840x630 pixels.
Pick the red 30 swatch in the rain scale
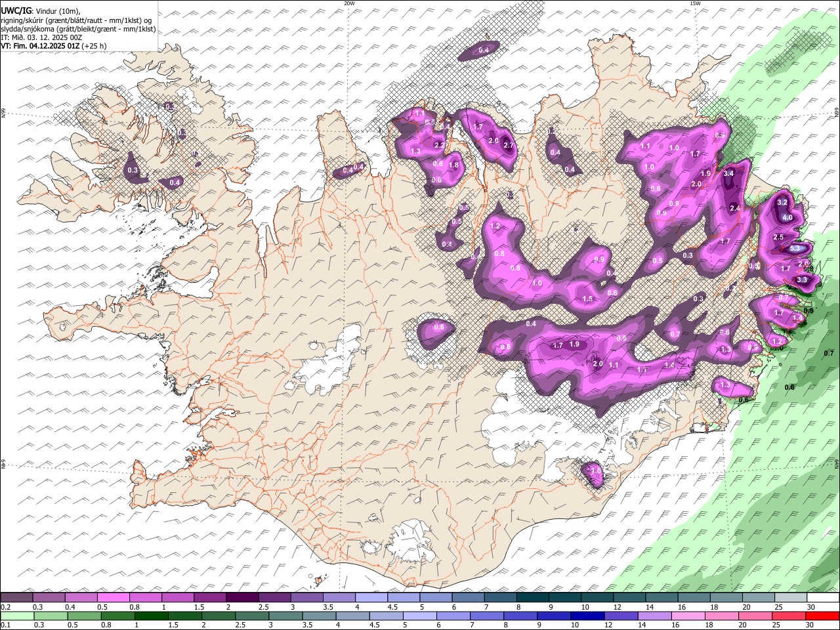tap(823, 616)
